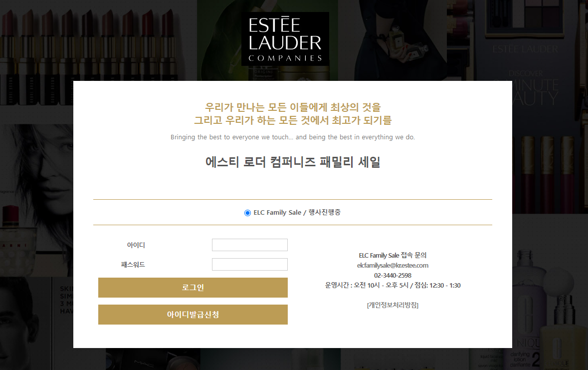Click the ELC Family Sale / 행사진행중 label
Image resolution: width=588 pixels, height=370 pixels.
297,213
